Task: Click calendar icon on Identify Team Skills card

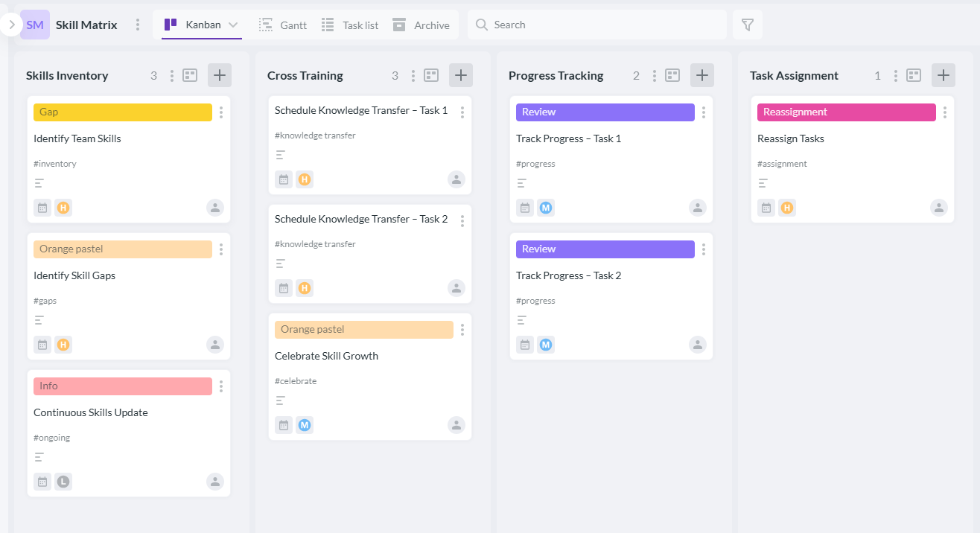Action: 42,208
